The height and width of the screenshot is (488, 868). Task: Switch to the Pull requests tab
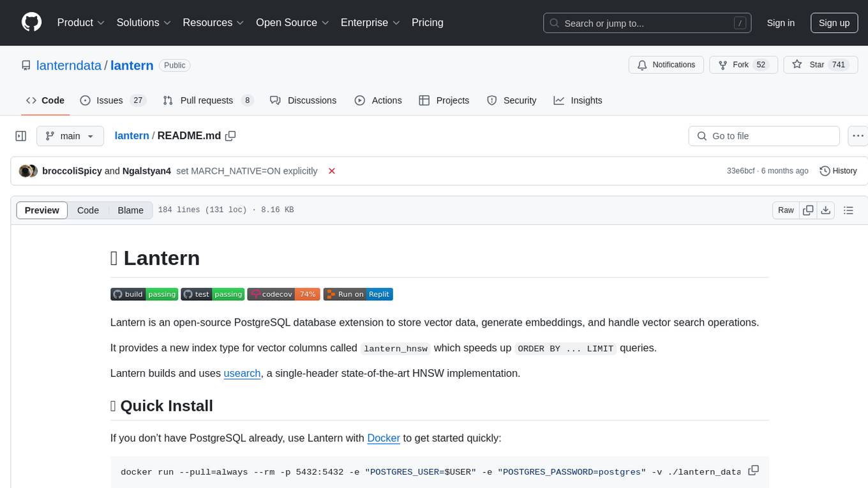208,100
